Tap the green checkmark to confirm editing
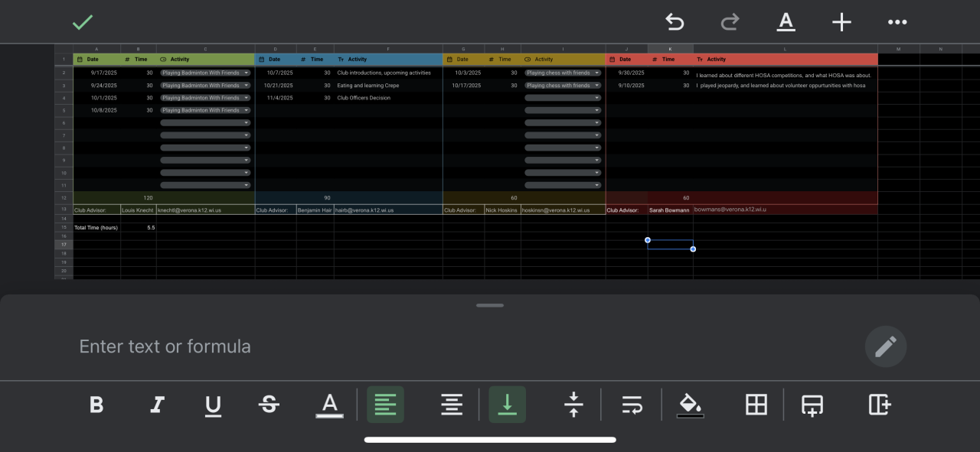 point(83,22)
